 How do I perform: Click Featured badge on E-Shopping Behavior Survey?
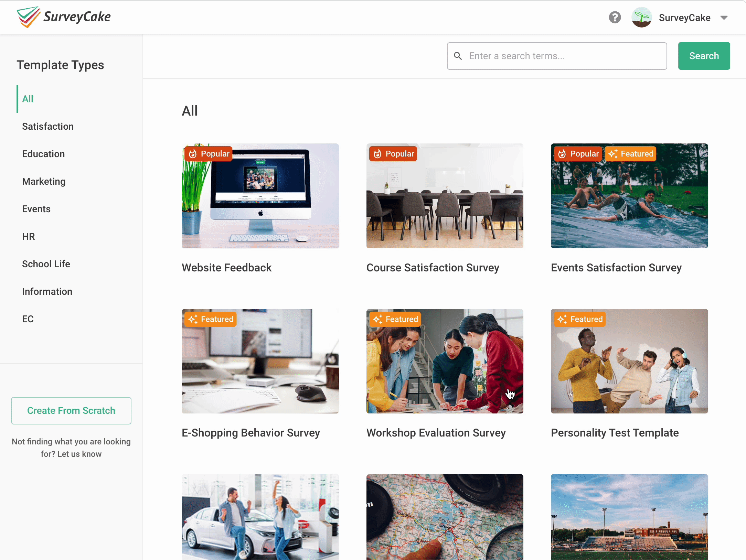(211, 319)
